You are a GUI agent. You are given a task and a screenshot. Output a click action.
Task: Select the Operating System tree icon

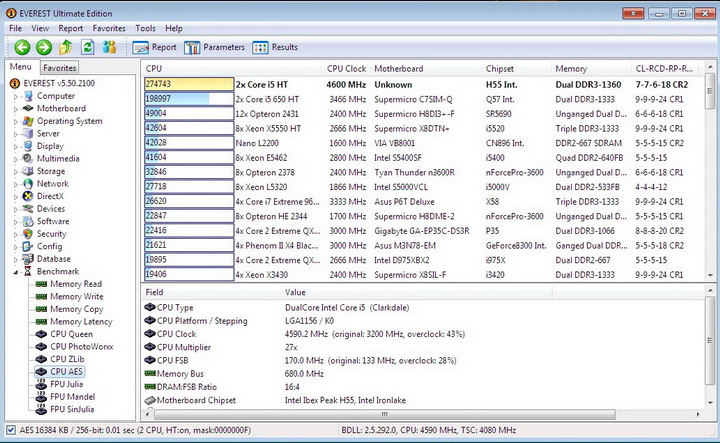coord(28,121)
